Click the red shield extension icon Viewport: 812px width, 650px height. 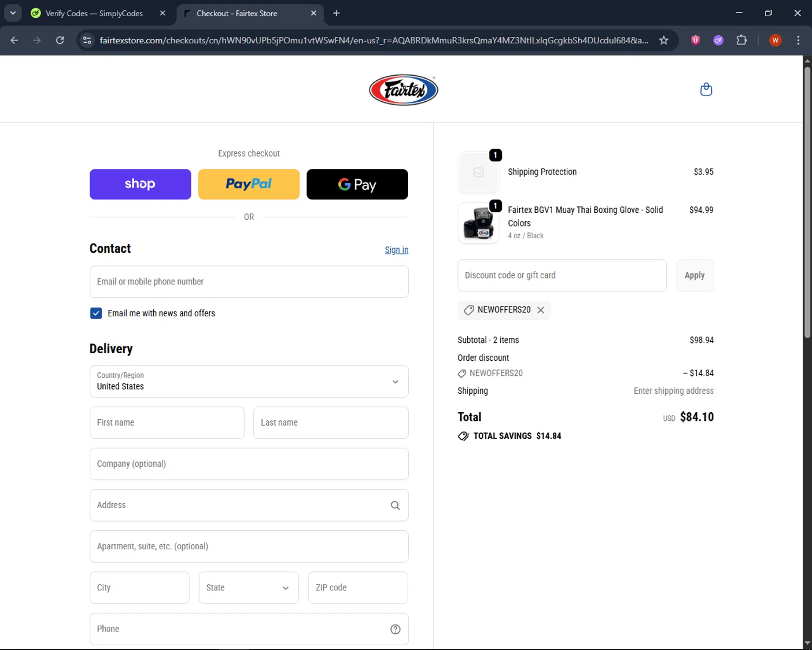[696, 40]
